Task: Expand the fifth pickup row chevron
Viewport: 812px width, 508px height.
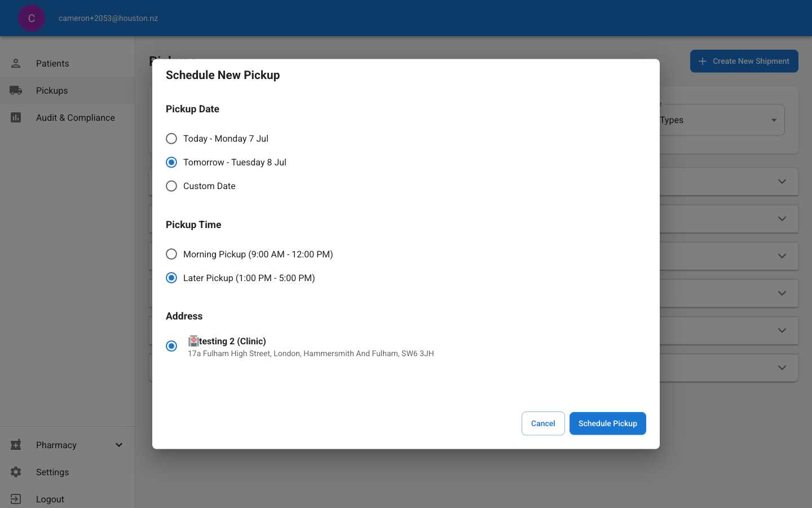Action: [x=782, y=331]
